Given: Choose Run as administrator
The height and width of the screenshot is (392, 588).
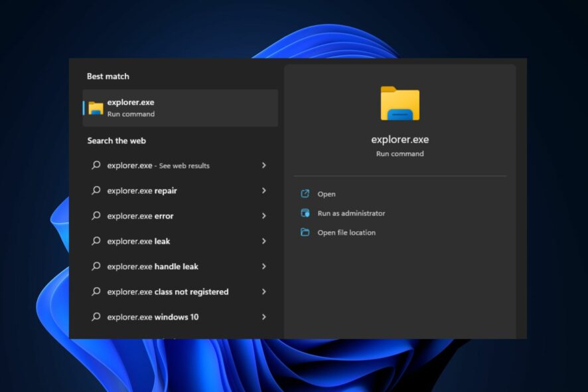Looking at the screenshot, I should pos(351,213).
